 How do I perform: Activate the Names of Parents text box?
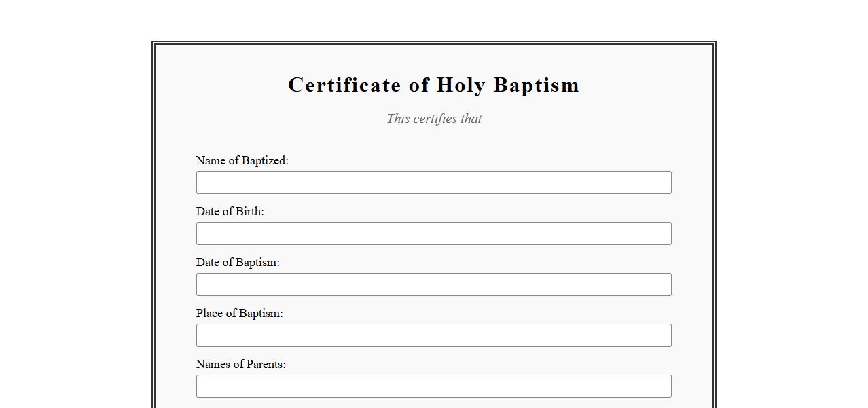click(x=433, y=386)
